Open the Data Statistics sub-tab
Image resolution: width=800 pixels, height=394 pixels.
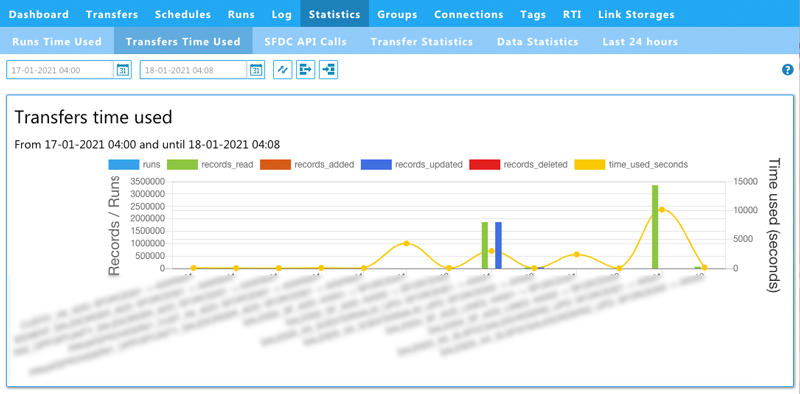(x=538, y=41)
